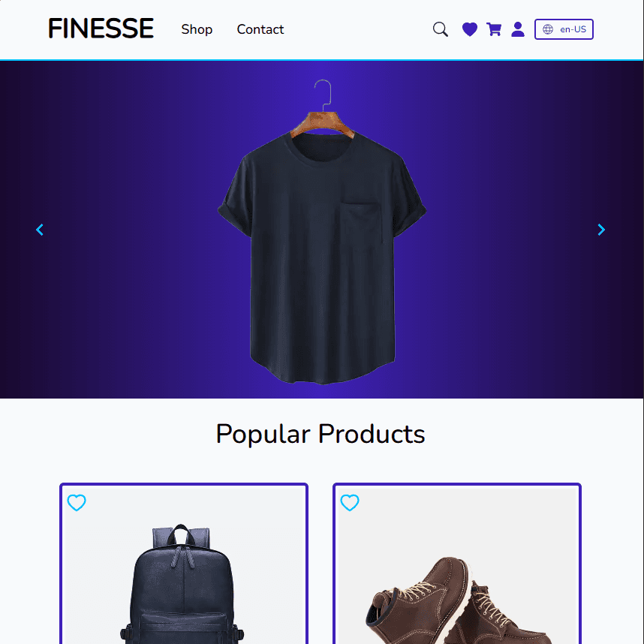The image size is (644, 644).
Task: Open the shopping cart icon
Action: [494, 29]
